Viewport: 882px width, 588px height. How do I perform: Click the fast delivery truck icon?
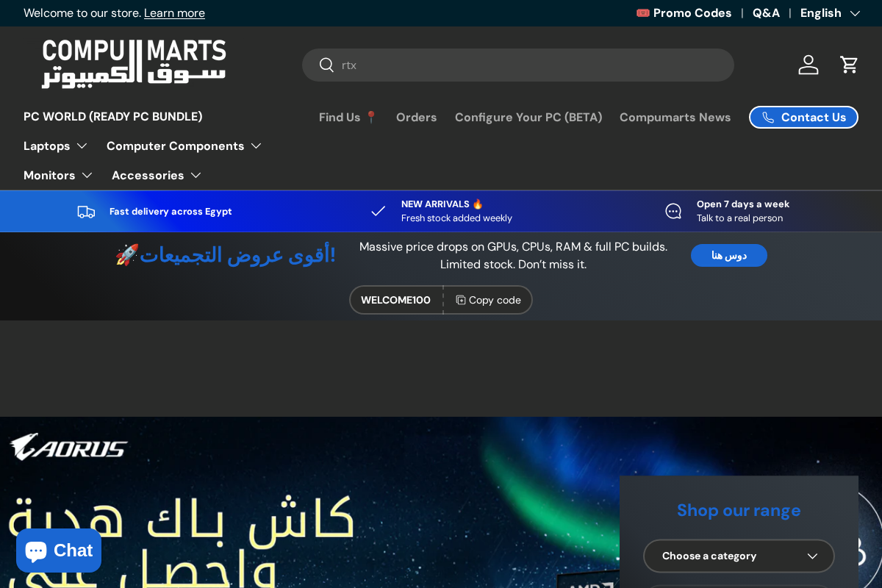coord(86,211)
